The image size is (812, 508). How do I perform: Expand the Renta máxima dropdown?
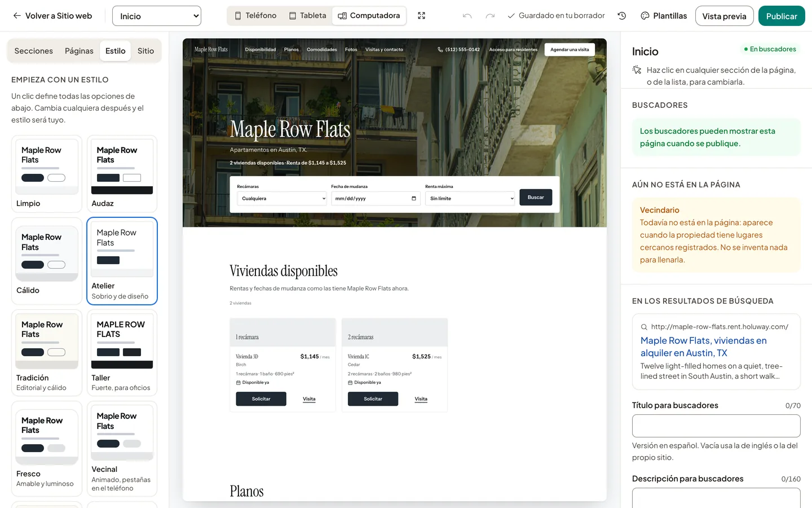(x=470, y=199)
